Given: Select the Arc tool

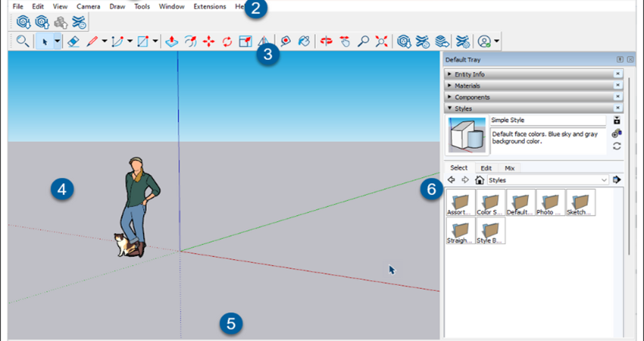Looking at the screenshot, I should point(117,41).
